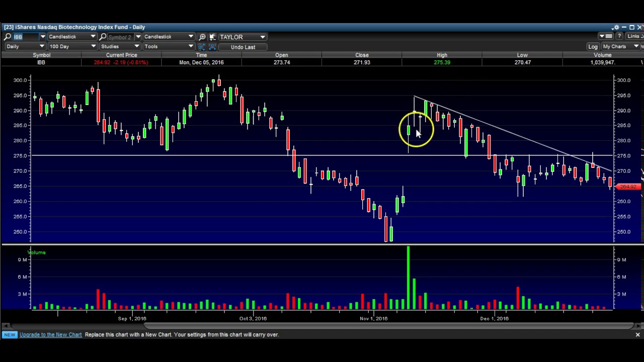Click the Symbol 2 search magnifier icon
Screen dimensions: 644x362
[103, 37]
